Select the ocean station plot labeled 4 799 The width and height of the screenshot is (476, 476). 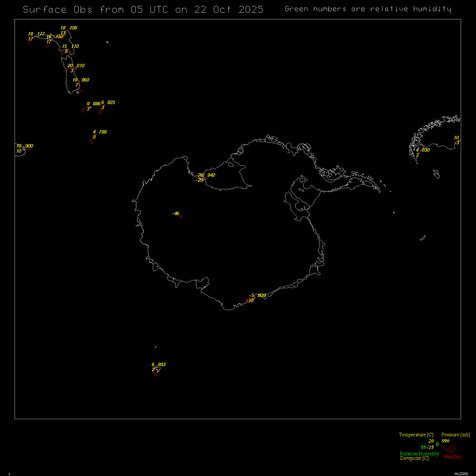point(96,135)
